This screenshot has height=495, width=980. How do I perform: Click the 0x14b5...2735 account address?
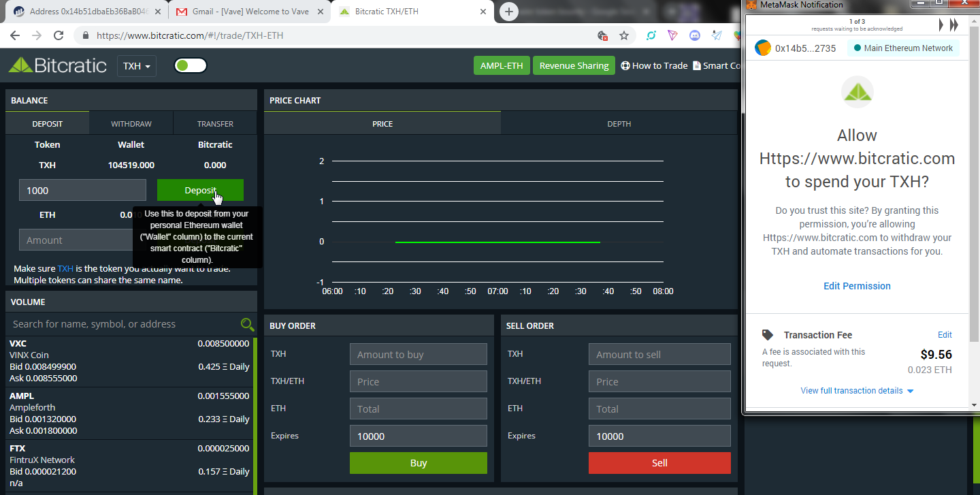click(806, 48)
